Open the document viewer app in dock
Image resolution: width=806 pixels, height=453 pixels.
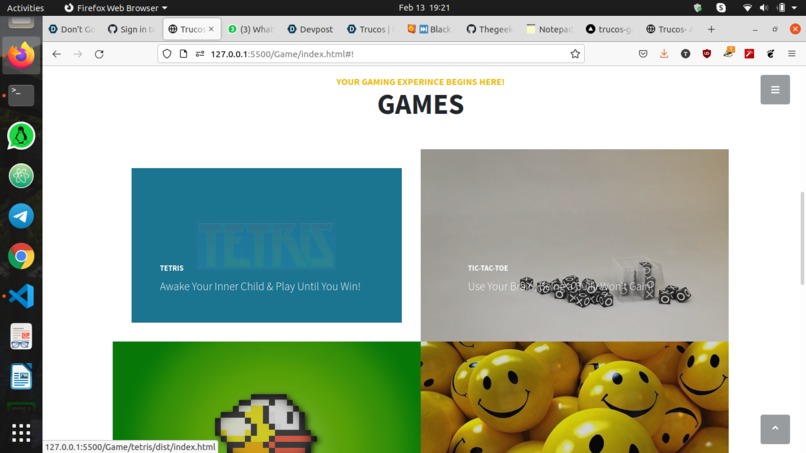click(21, 336)
